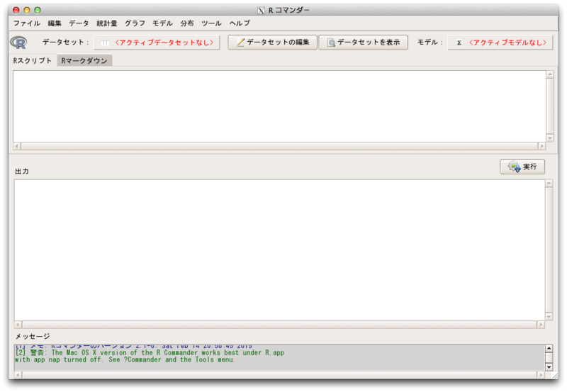This screenshot has width=567, height=392.
Task: Click script editor scroll down arrow
Action: 550,138
